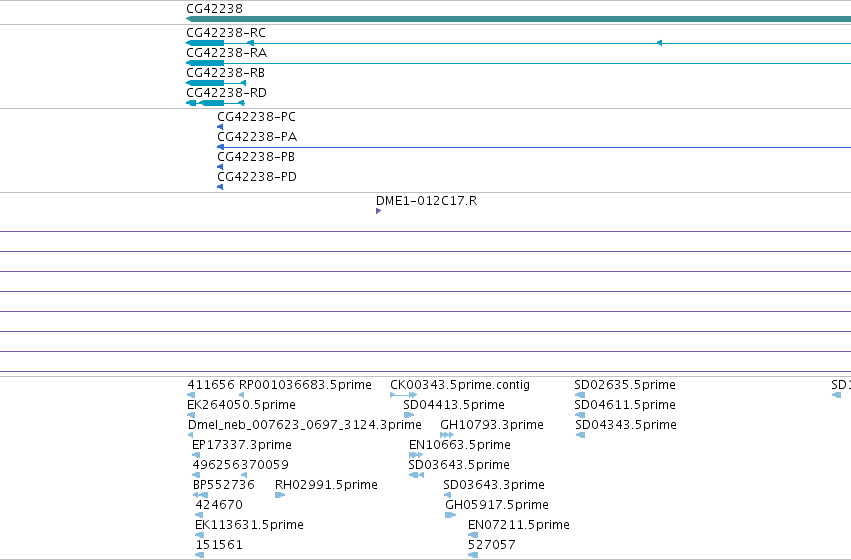Click the DME1-012C17.R purple arrow marker
Screen dimensions: 851x560
pyautogui.click(x=378, y=211)
